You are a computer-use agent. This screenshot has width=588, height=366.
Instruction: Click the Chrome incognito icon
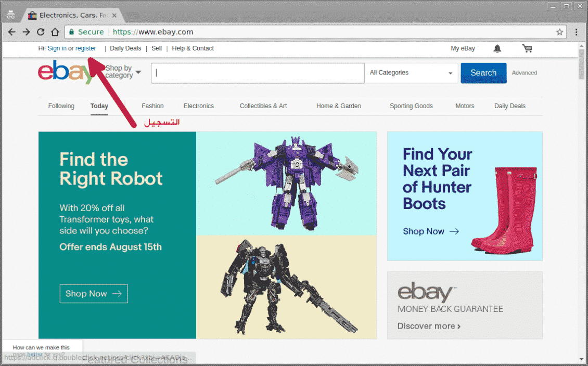click(x=11, y=15)
